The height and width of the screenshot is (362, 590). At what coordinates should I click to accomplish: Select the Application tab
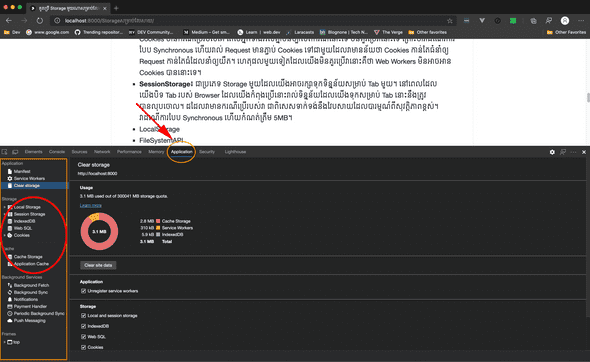(x=181, y=152)
